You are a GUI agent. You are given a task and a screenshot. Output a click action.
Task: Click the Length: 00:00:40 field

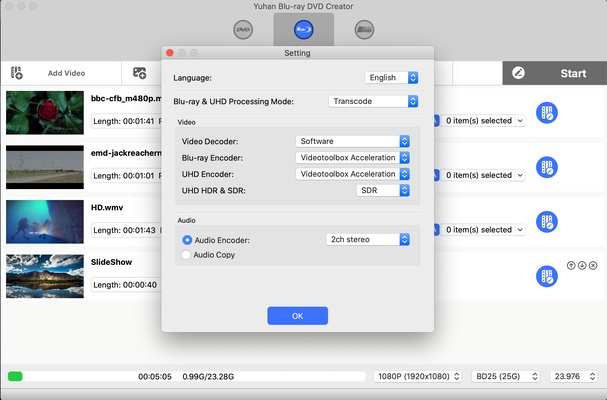tap(126, 285)
